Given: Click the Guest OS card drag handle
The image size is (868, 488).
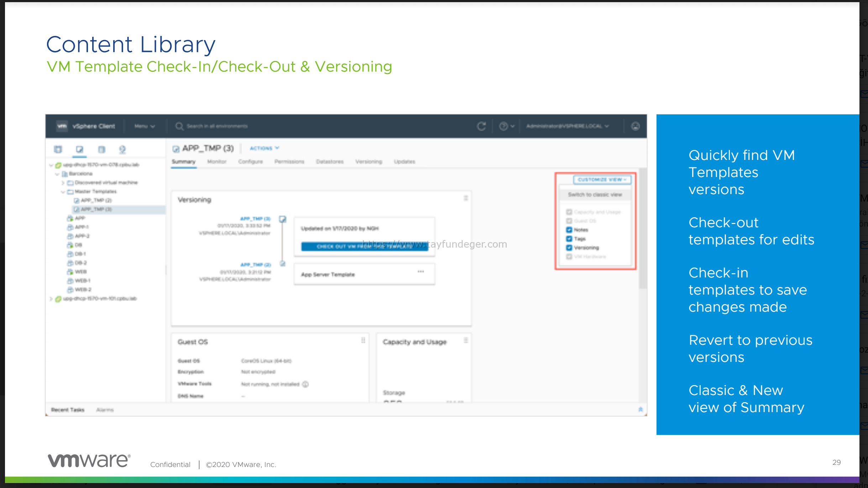Looking at the screenshot, I should pyautogui.click(x=363, y=341).
